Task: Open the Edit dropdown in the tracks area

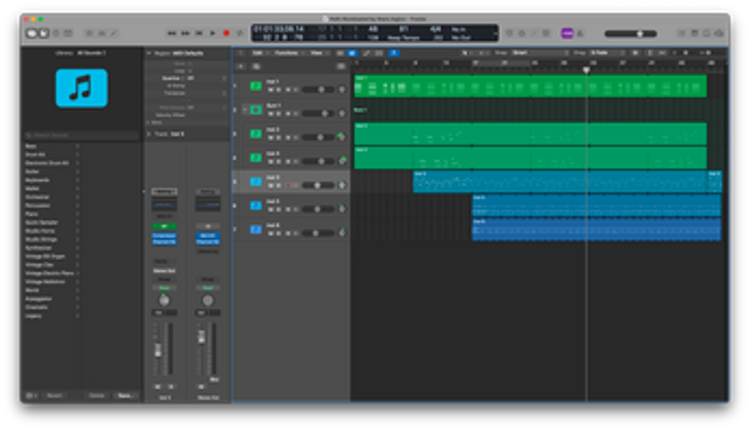Action: click(x=259, y=52)
